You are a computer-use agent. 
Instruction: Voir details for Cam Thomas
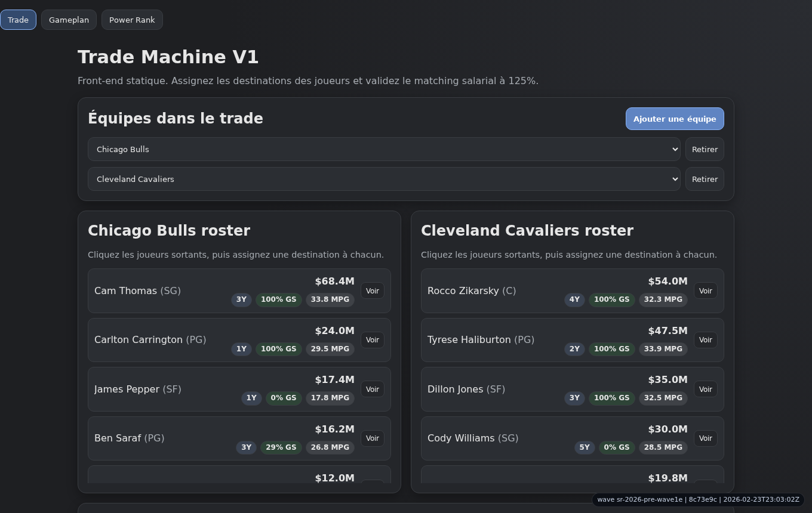tap(372, 291)
